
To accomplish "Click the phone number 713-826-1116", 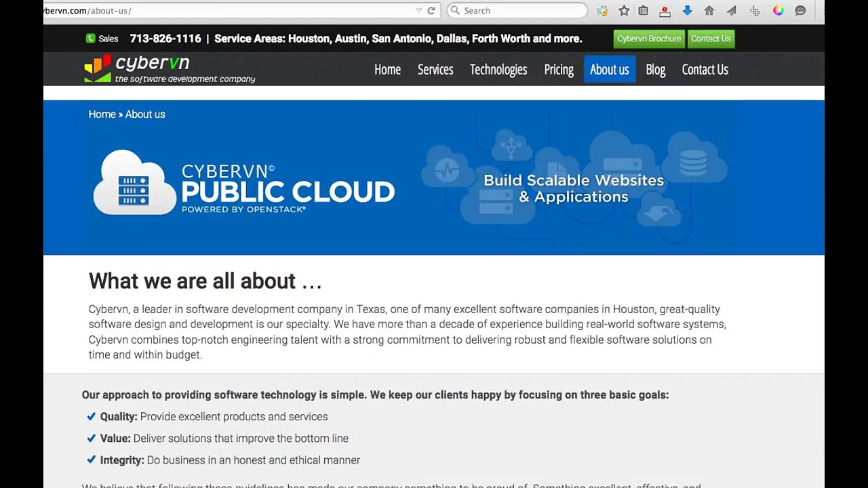I will (x=165, y=39).
